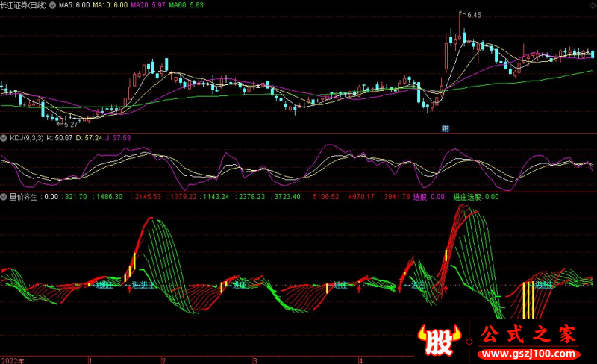This screenshot has height=364, width=597.
Task: Click the green 进庄选股: 0.00 label
Action: coord(476,197)
